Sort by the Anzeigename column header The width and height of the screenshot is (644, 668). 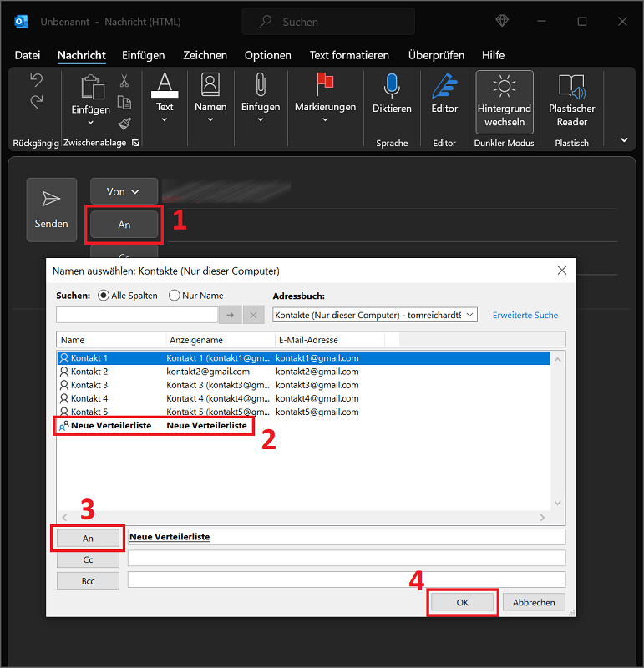click(x=220, y=340)
